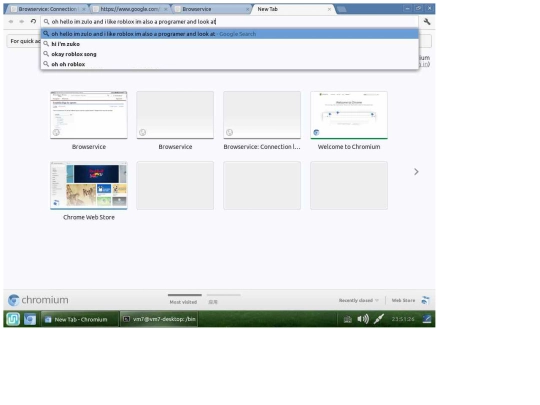The height and width of the screenshot is (405, 540).
Task: Close the New Tab tab
Action: coord(329,9)
